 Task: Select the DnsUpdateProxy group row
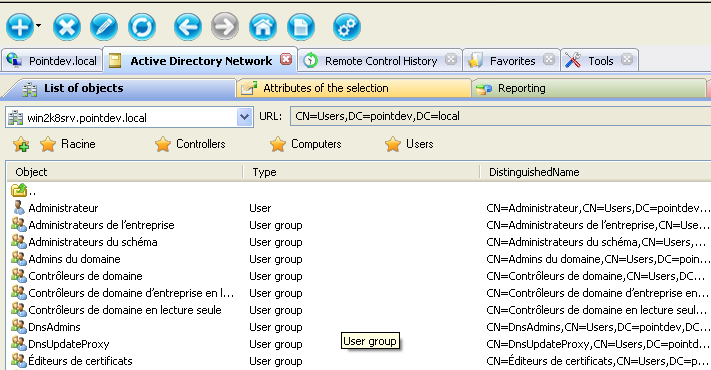[x=359, y=344]
